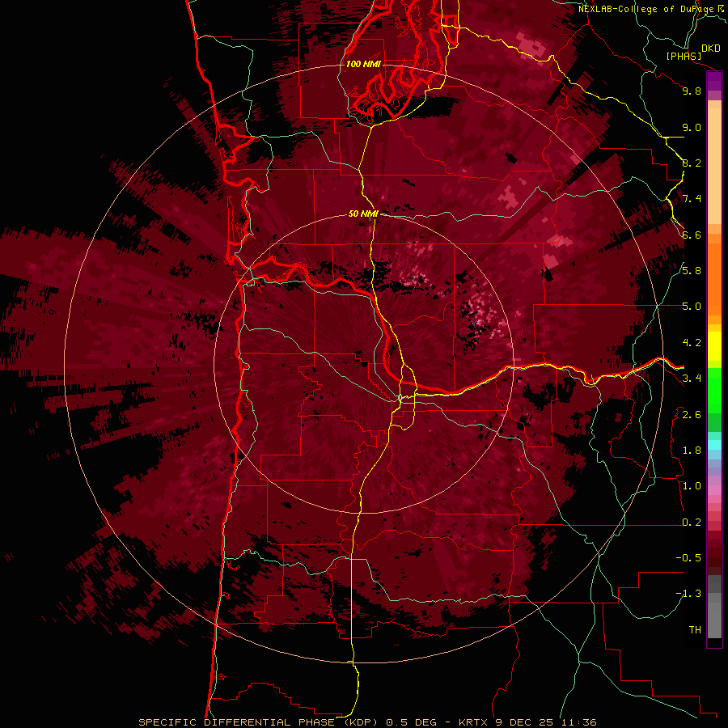Click the [PHAS] units label

[x=684, y=57]
